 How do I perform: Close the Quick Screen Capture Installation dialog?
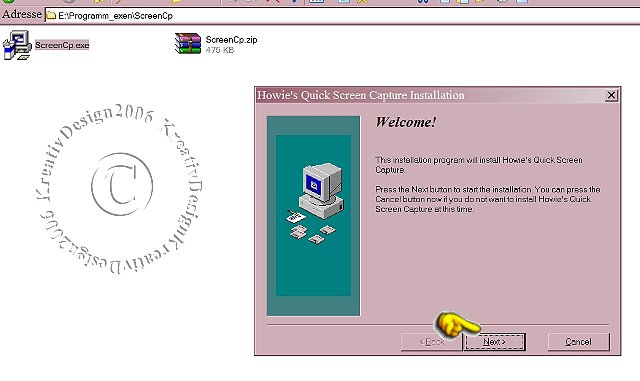[x=611, y=95]
